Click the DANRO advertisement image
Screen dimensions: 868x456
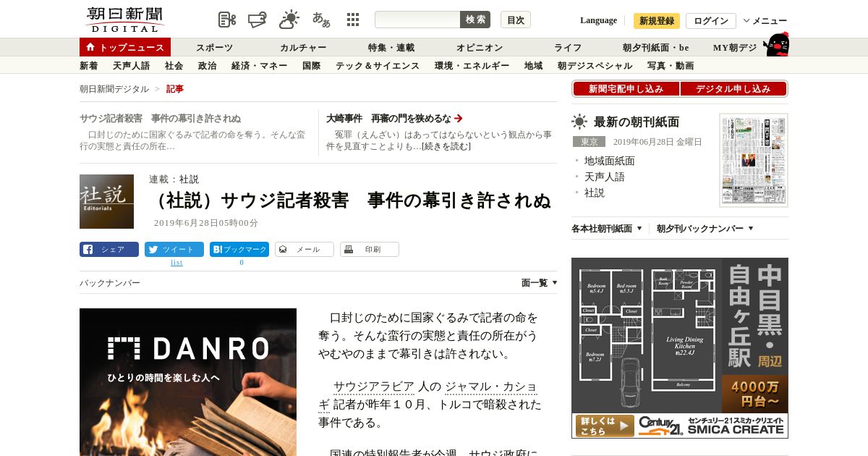tap(188, 382)
